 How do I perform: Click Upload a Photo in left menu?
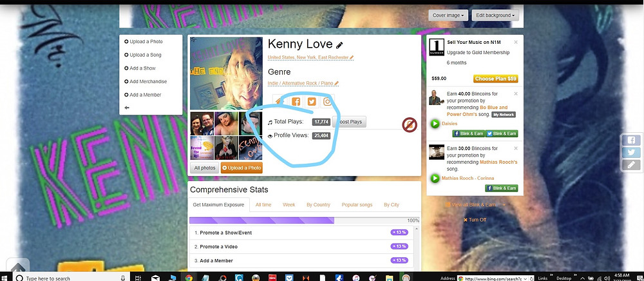(144, 41)
